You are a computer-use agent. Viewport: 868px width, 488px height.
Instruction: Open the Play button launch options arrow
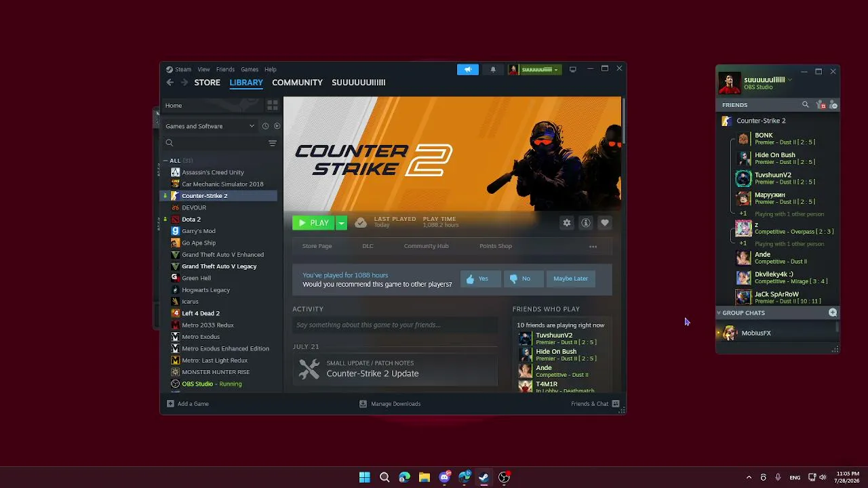click(x=342, y=223)
